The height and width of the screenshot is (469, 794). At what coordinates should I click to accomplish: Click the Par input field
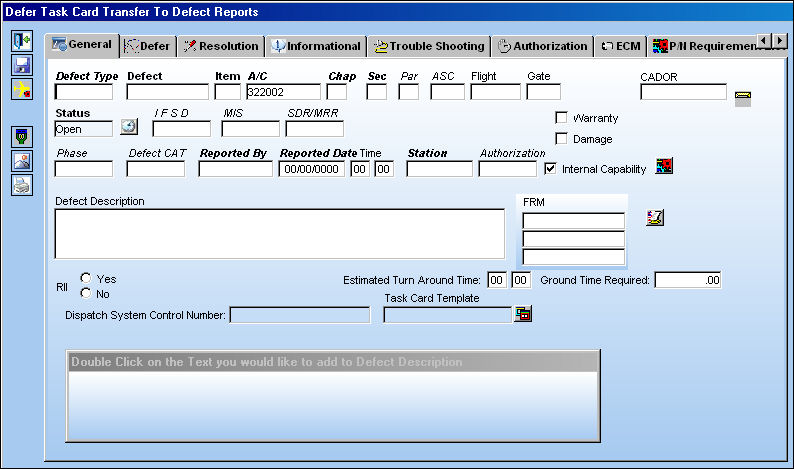point(409,92)
